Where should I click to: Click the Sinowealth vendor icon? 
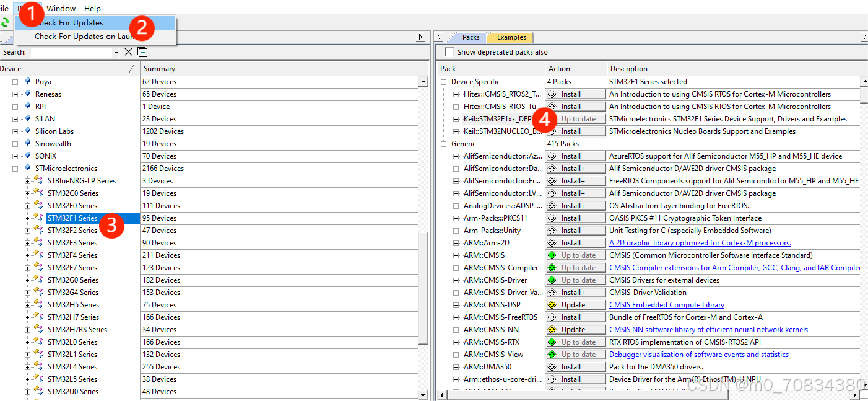pyautogui.click(x=27, y=144)
